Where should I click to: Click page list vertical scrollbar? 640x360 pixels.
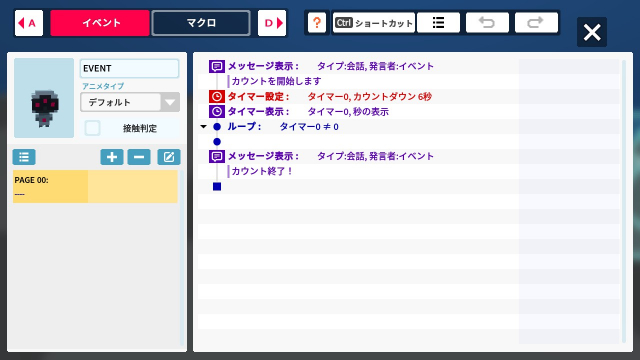[x=182, y=258]
